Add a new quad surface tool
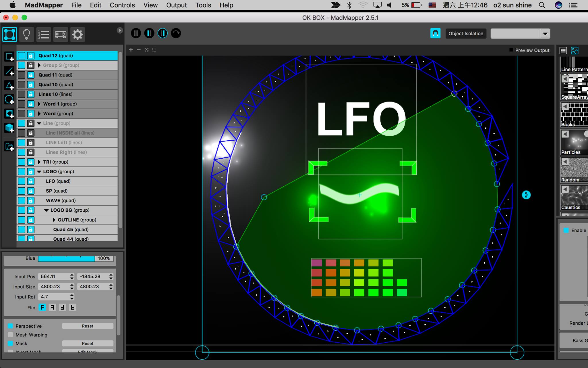The image size is (588, 368). click(9, 57)
